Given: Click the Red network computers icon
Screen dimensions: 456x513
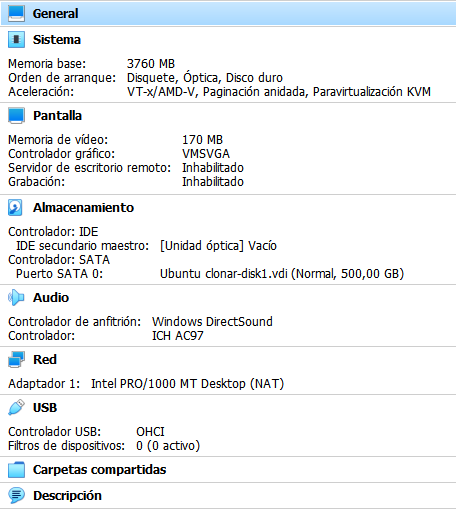Looking at the screenshot, I should 16,360.
